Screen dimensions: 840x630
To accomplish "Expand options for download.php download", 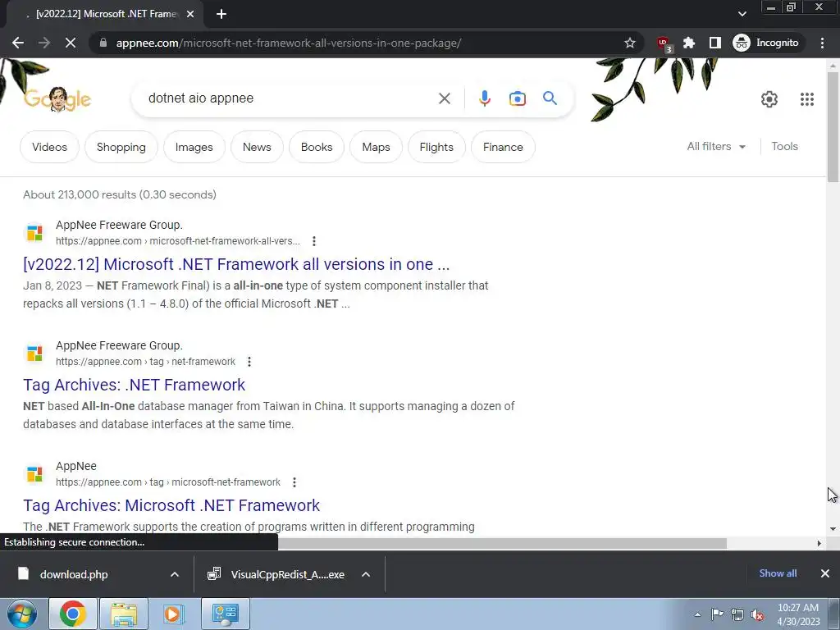I will tap(175, 574).
